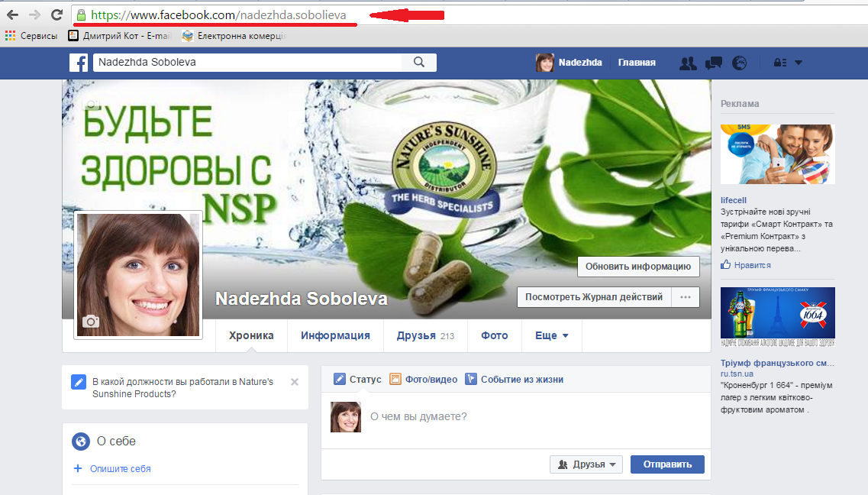Open the Дмитрий Кот bookmark

(120, 36)
